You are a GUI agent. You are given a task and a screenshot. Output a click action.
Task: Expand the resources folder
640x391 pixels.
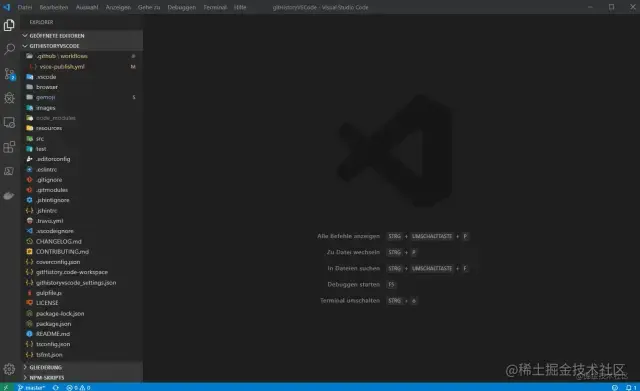[x=82, y=128]
